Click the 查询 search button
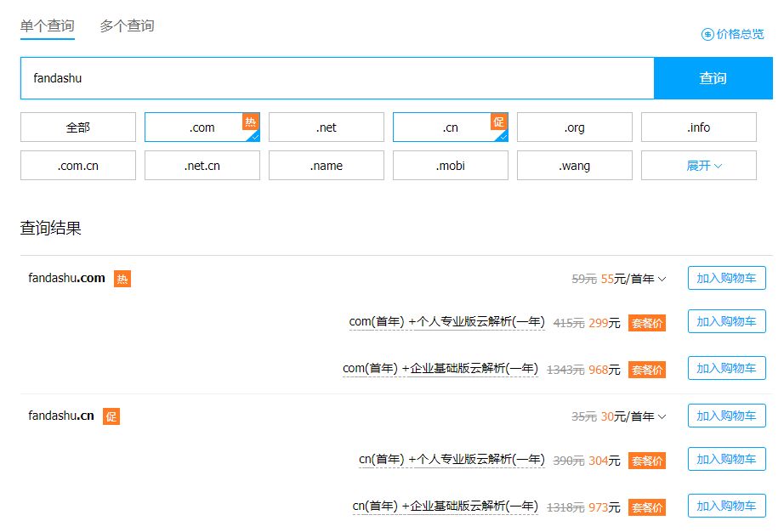The height and width of the screenshot is (532, 784). (x=713, y=77)
